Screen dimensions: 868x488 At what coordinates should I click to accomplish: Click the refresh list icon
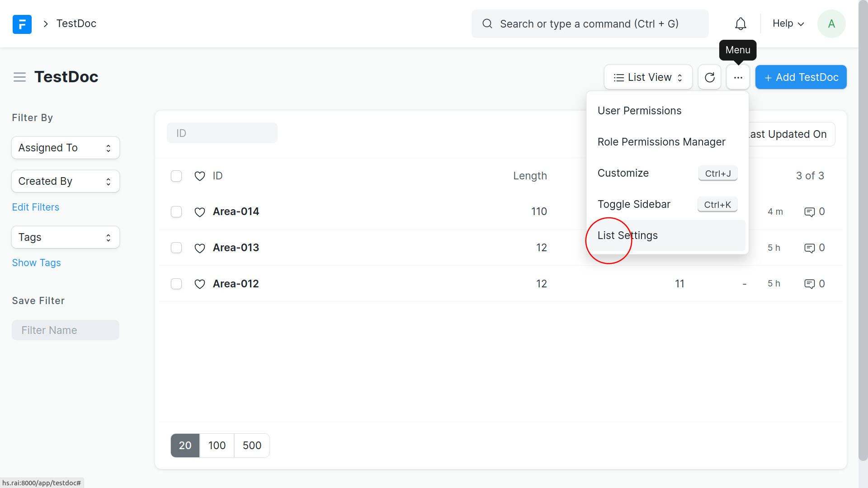click(x=709, y=77)
